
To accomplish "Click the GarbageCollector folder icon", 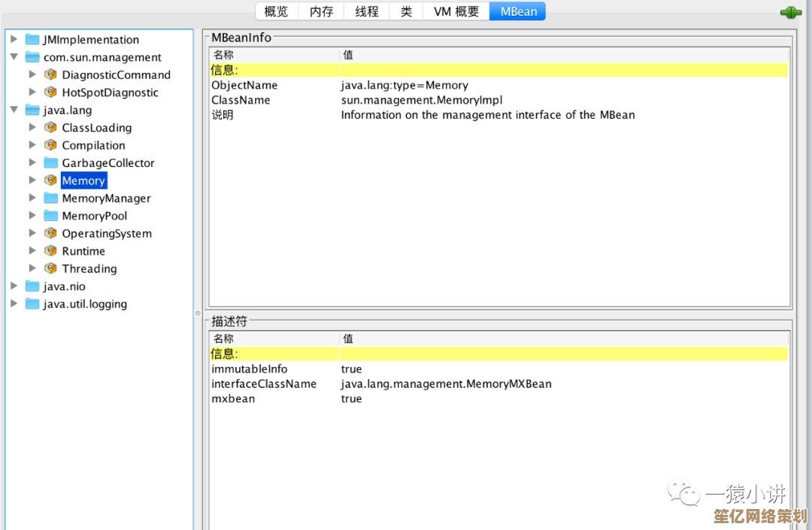I will pos(50,163).
